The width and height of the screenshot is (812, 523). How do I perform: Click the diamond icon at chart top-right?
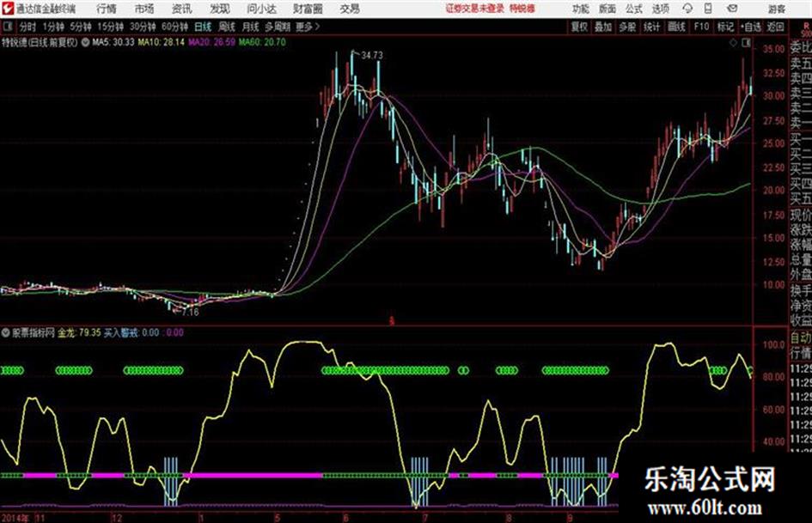pyautogui.click(x=733, y=43)
